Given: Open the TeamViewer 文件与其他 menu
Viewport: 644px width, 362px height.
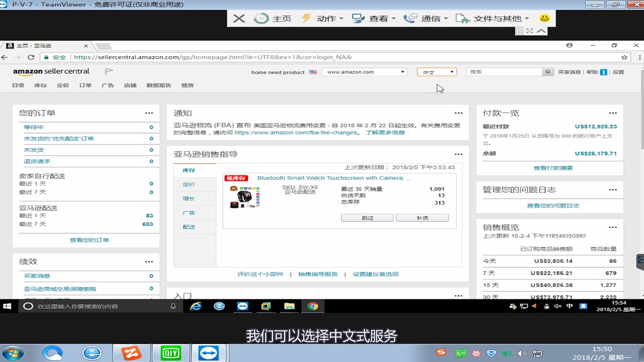Looking at the screenshot, I should (492, 18).
